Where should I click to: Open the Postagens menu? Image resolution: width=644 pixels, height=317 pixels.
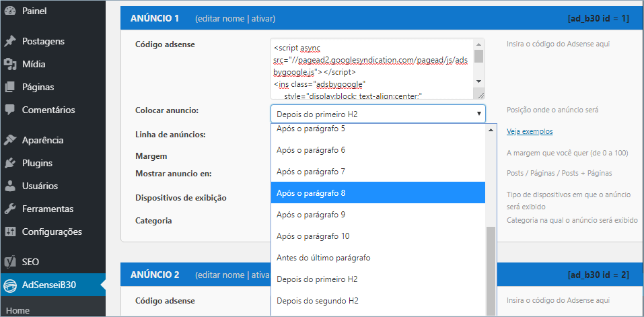(43, 42)
